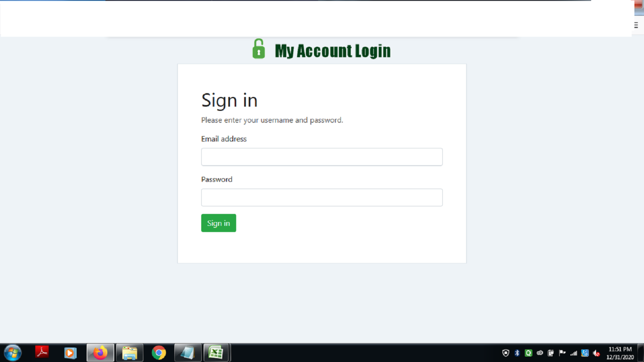This screenshot has width=644, height=362.
Task: Click the green padlock logo icon
Action: (258, 49)
